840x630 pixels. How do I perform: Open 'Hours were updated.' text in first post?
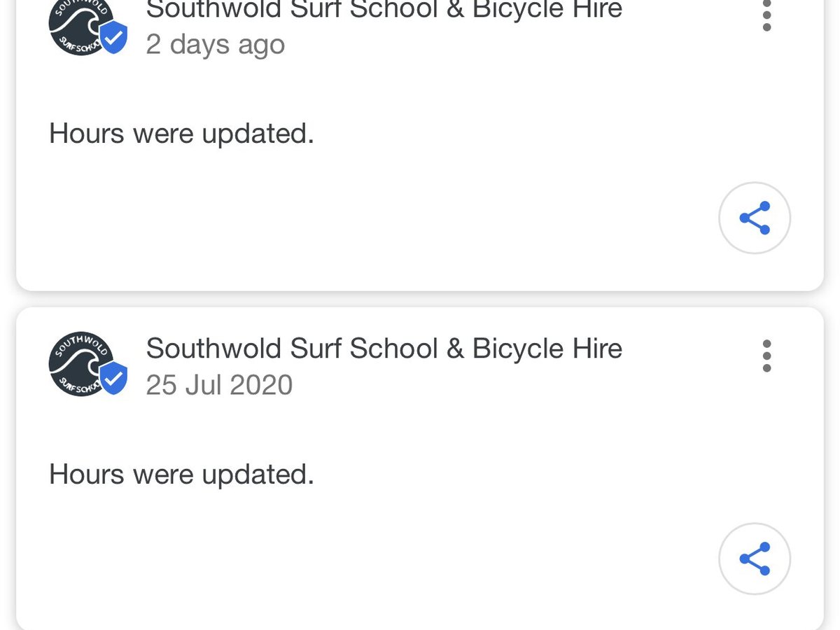[x=181, y=133]
